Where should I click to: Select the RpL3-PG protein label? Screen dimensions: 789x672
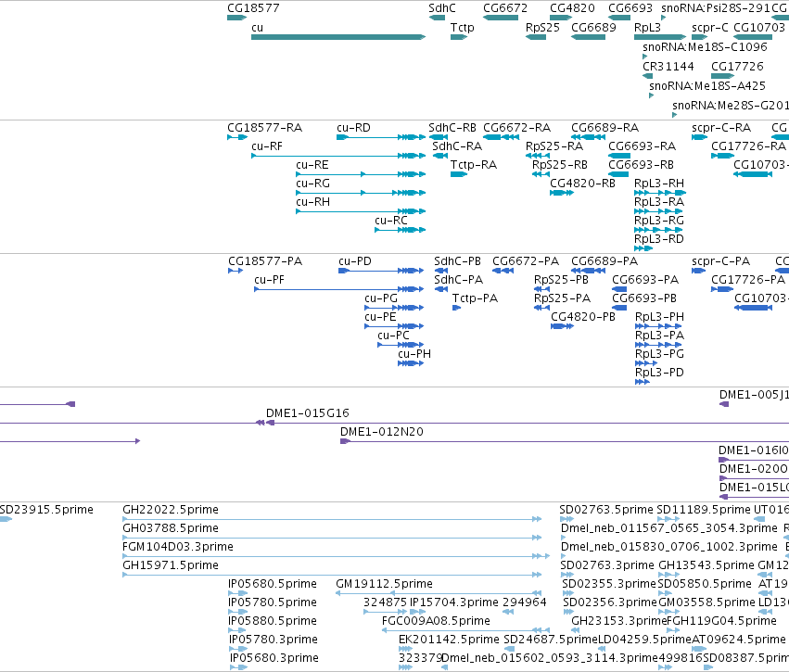[x=660, y=354]
